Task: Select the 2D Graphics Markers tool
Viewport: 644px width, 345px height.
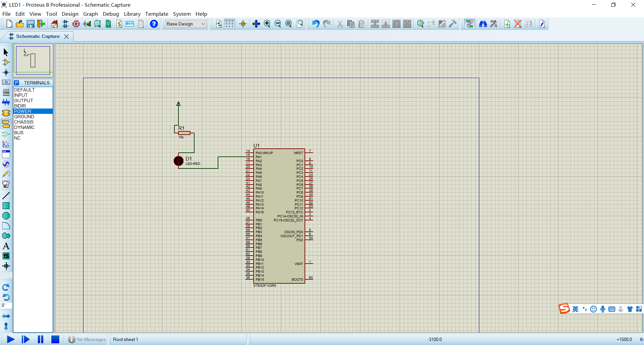Action: tap(6, 266)
